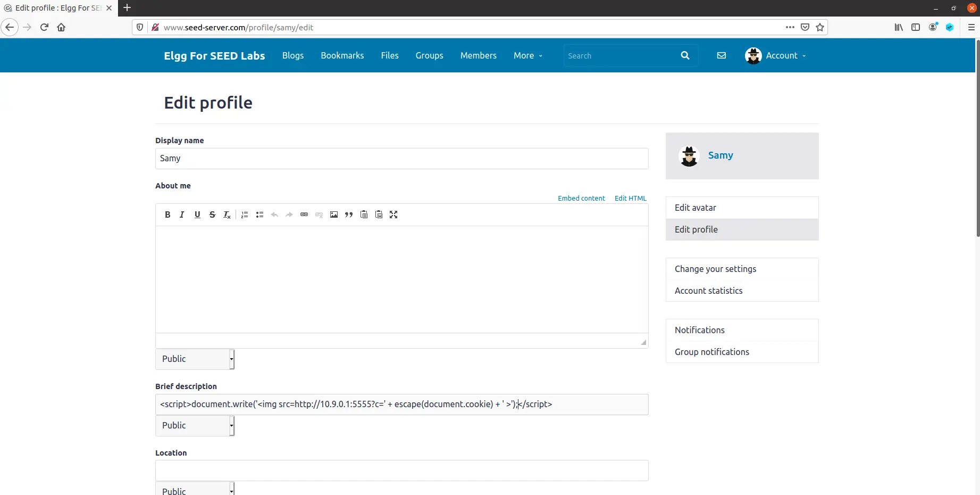Insert a numbered list in editor
The image size is (980, 495).
coord(245,214)
